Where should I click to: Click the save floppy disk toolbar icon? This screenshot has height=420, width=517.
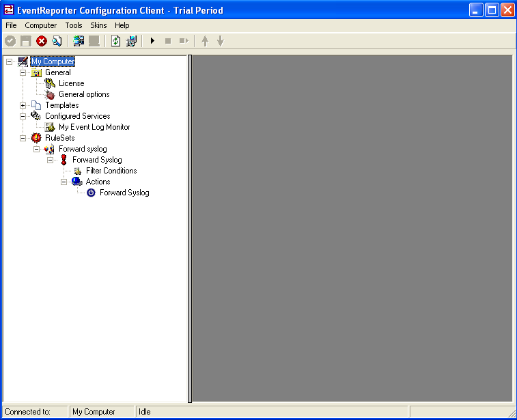(x=26, y=41)
